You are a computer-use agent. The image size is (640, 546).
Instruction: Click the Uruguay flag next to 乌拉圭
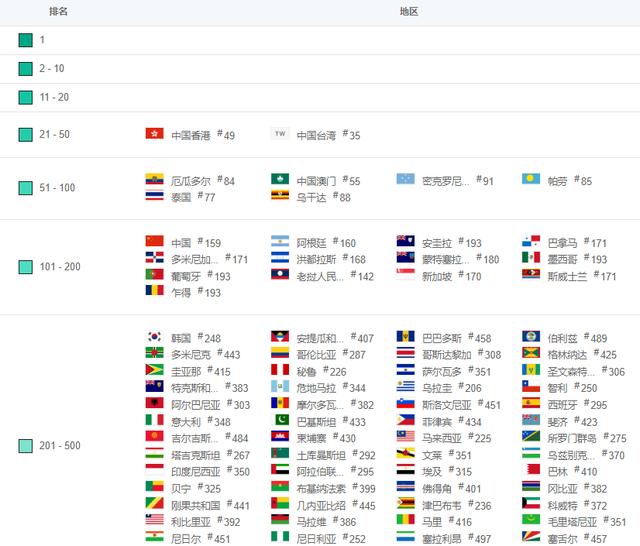[405, 386]
